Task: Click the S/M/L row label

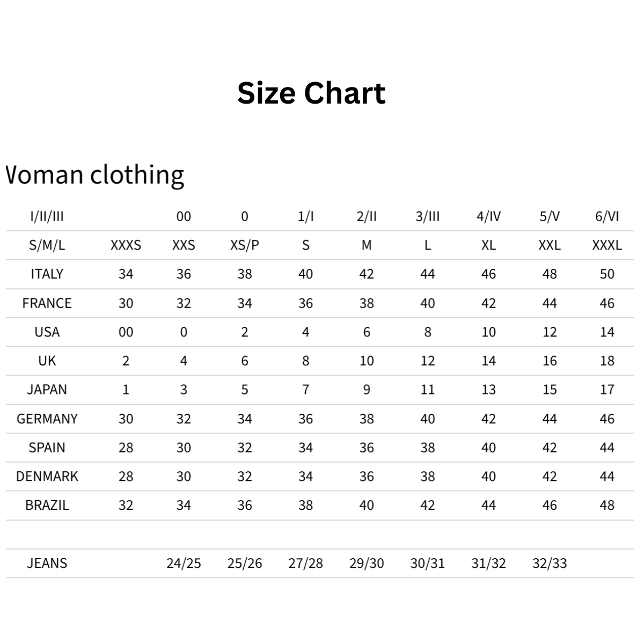Action: [47, 246]
